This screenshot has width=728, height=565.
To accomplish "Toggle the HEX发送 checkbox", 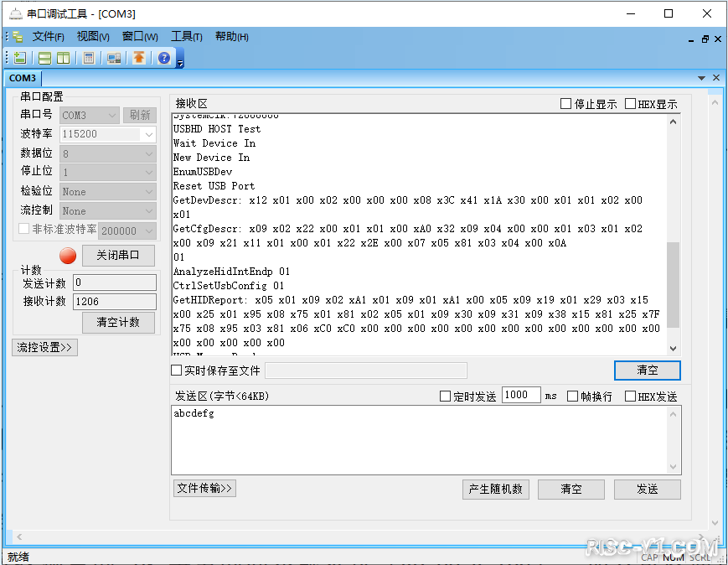I will 630,397.
